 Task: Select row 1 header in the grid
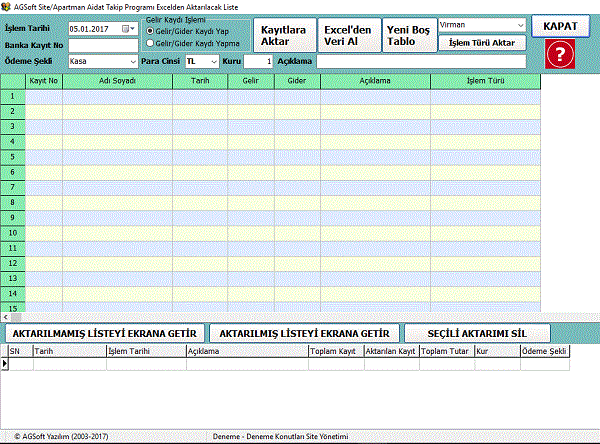(x=13, y=97)
